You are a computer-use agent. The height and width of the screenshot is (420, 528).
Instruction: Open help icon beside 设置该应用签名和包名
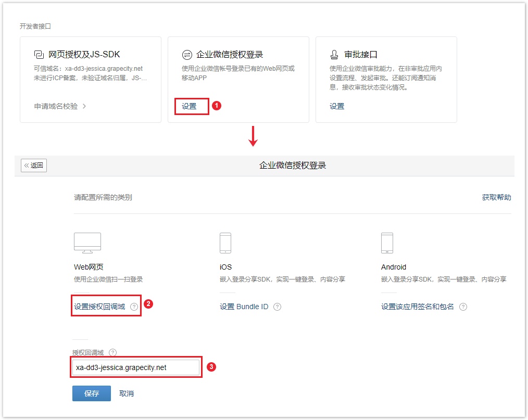463,307
